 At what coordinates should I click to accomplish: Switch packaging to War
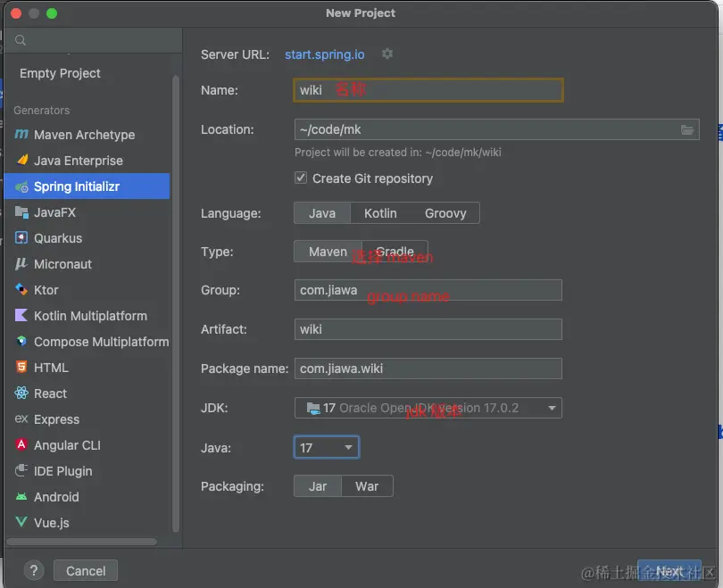pyautogui.click(x=367, y=486)
